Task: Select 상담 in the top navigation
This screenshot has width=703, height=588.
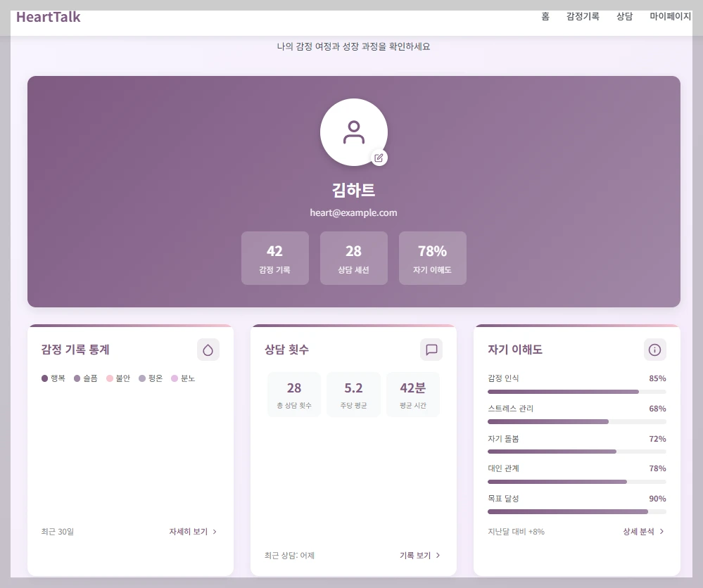Action: point(623,16)
